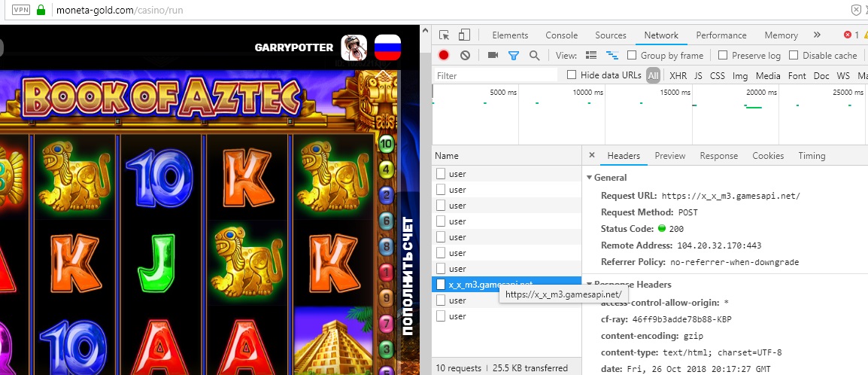
Task: Activate the inspect element picker
Action: tap(445, 35)
